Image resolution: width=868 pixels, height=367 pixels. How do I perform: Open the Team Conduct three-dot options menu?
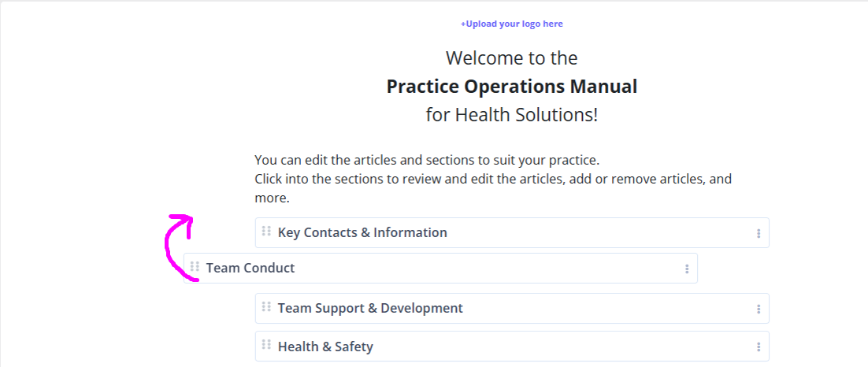pos(686,269)
